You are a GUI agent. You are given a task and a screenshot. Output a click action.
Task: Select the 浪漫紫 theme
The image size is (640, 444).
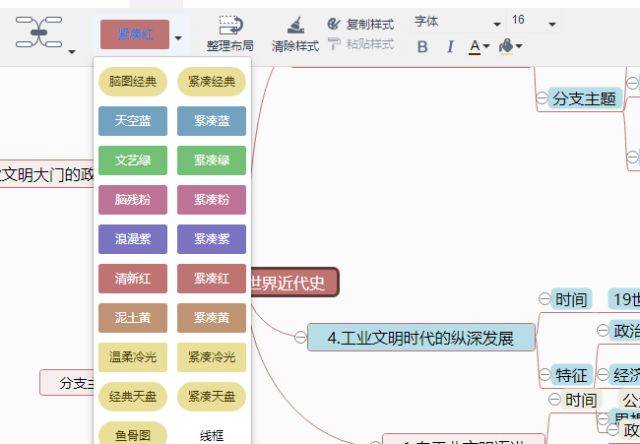point(133,239)
